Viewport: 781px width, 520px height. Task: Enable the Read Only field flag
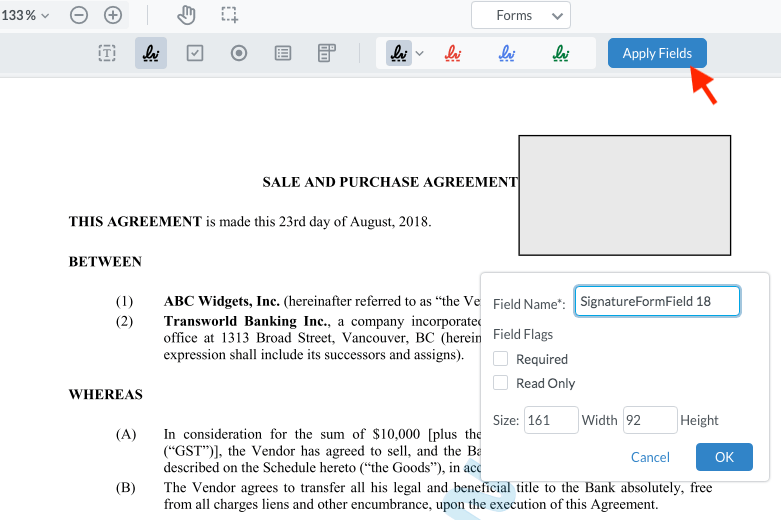tap(501, 383)
